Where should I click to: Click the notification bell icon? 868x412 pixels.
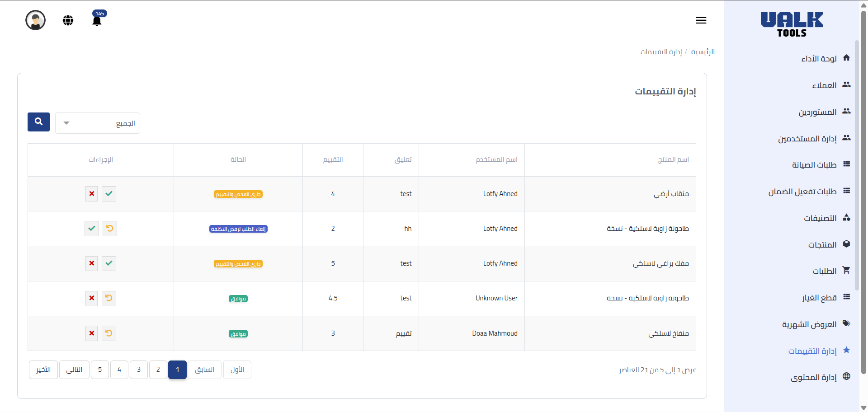coord(97,21)
